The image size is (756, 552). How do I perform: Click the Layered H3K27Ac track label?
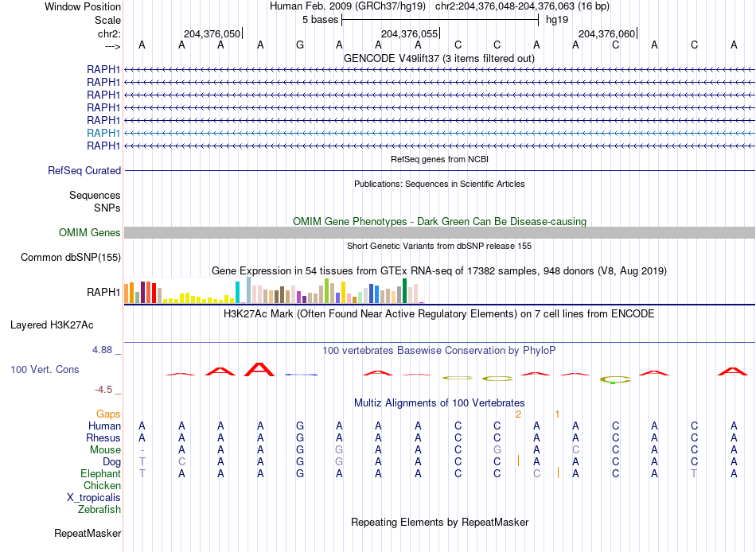click(x=52, y=325)
